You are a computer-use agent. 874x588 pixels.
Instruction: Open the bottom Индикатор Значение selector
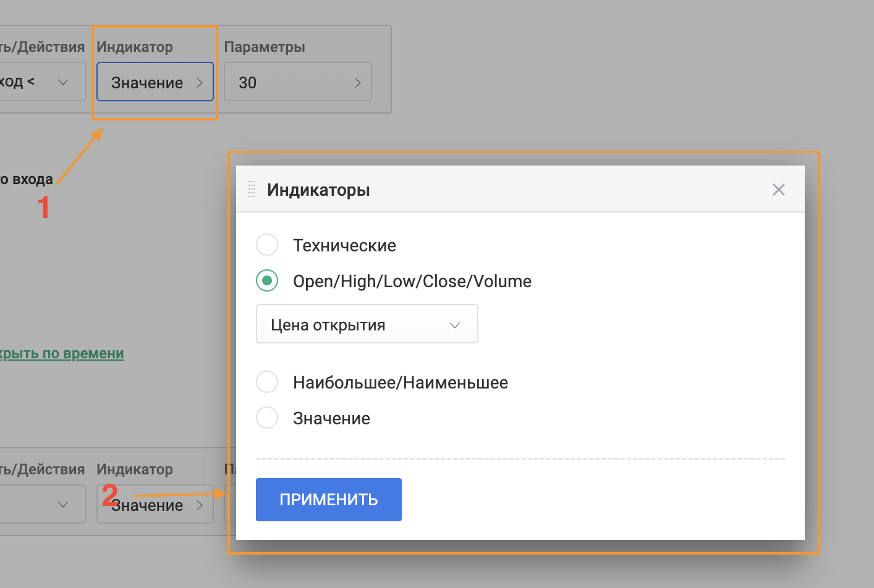point(155,505)
